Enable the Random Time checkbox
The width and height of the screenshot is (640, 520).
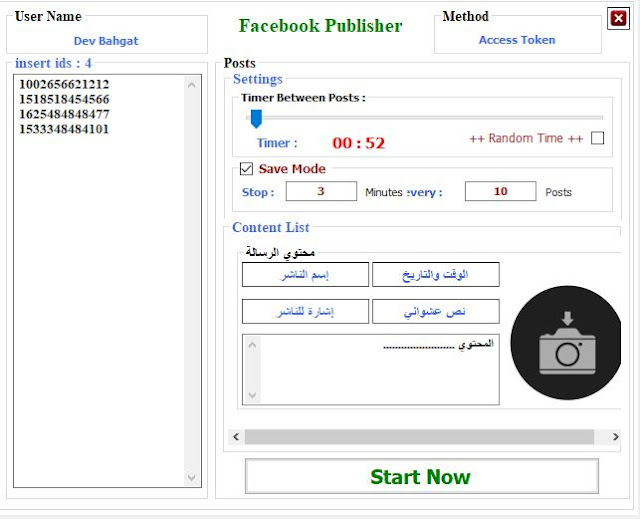[x=598, y=138]
